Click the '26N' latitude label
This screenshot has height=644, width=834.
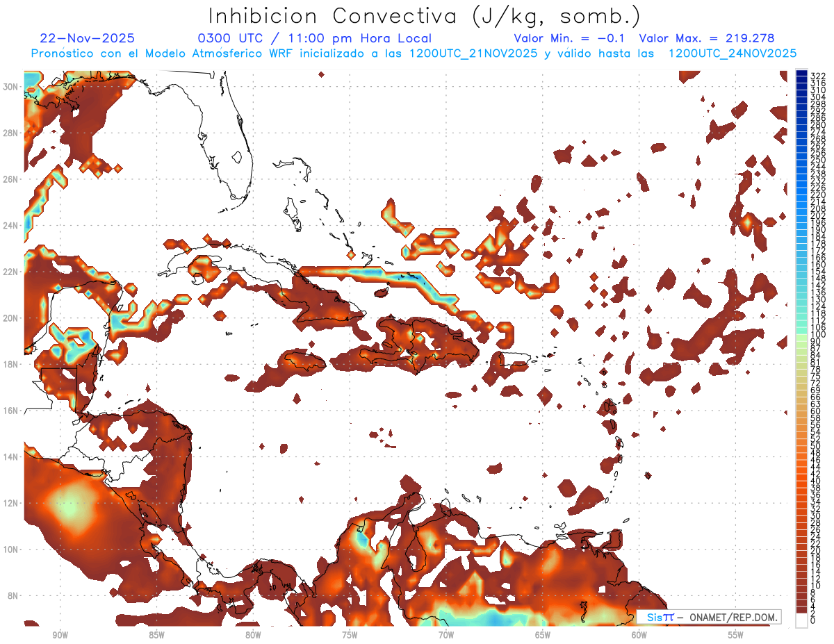click(x=11, y=179)
